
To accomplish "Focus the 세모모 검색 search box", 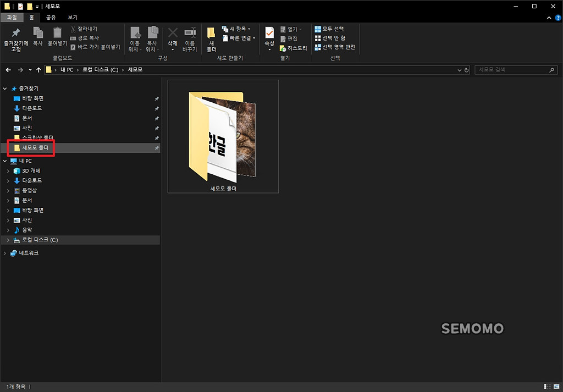I will (516, 70).
